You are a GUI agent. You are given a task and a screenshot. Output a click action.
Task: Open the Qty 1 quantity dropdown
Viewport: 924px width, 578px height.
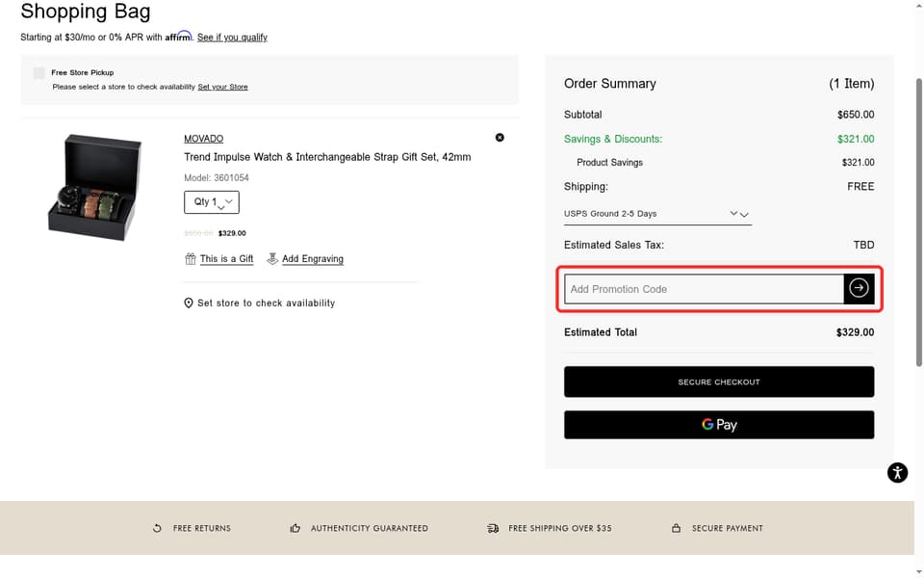coord(212,202)
